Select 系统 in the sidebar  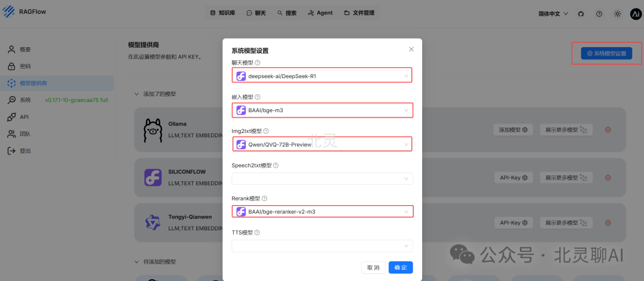coord(57,100)
